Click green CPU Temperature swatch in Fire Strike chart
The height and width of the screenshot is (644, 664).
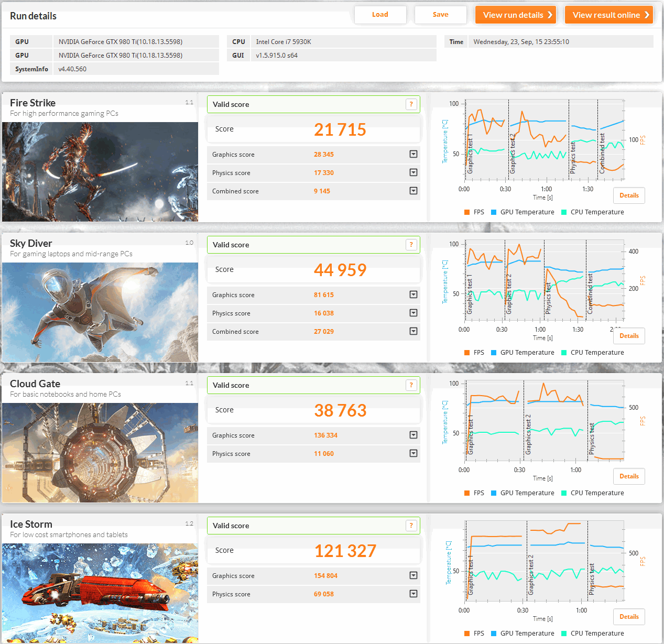tap(564, 212)
